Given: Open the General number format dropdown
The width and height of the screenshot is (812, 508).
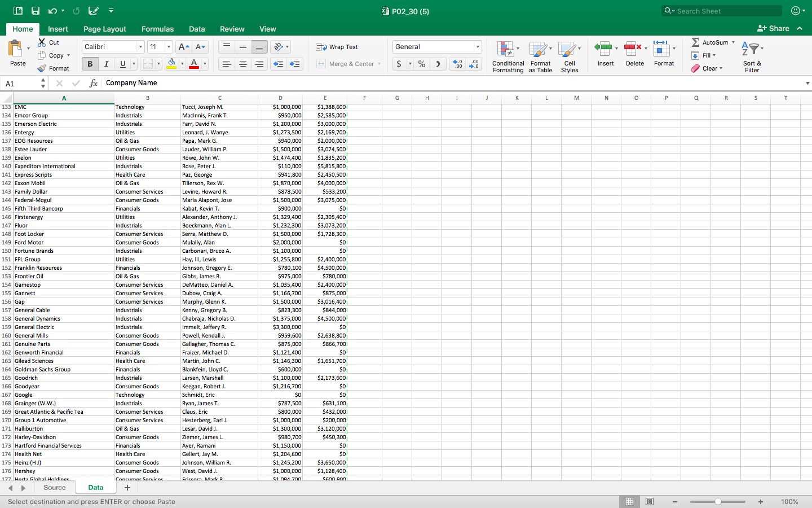Looking at the screenshot, I should [x=478, y=47].
